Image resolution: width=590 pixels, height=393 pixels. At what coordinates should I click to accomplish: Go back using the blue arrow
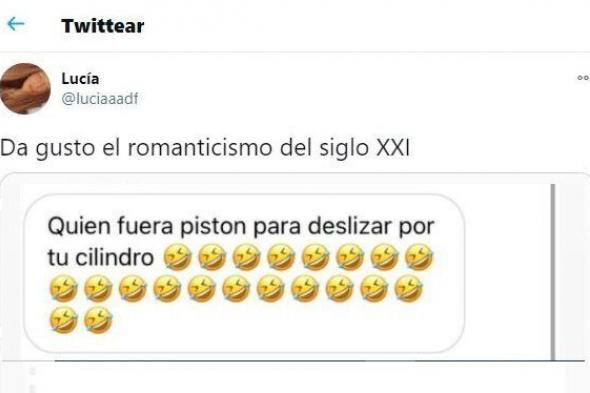point(15,24)
